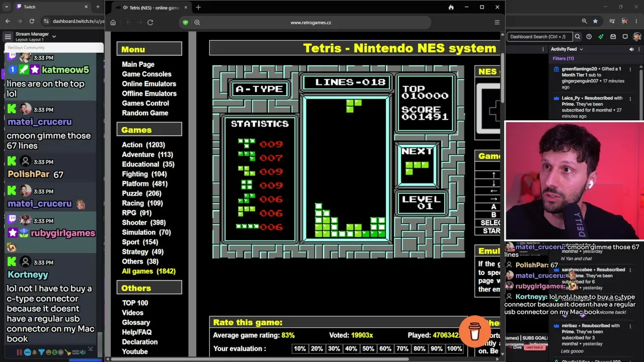Click the zoom magnifier in Chrome address bar
The width and height of the screenshot is (644, 362).
point(584,21)
